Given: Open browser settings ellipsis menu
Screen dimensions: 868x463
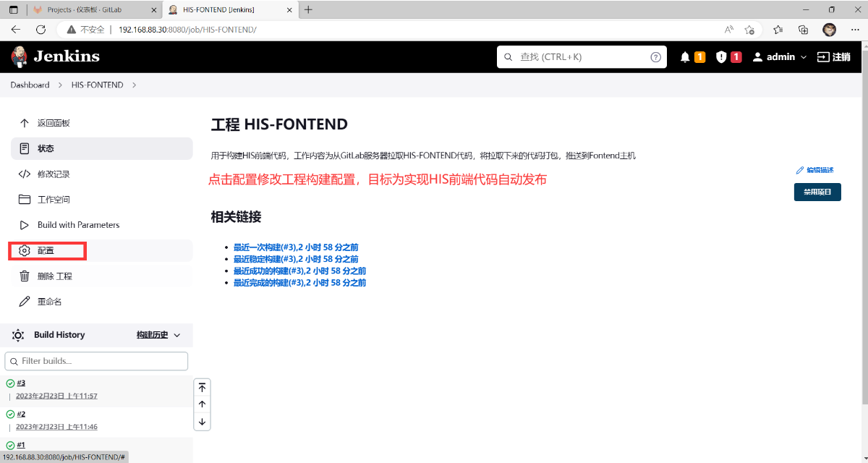Looking at the screenshot, I should coord(854,30).
